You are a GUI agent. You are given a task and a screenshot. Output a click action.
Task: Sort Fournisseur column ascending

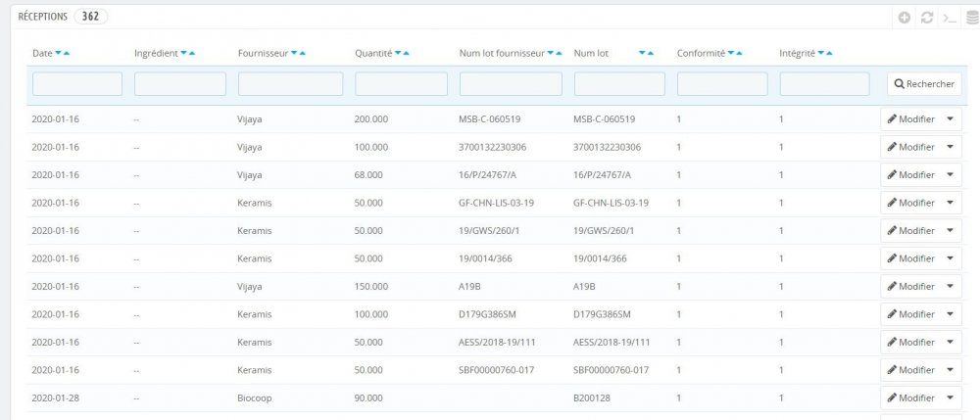pyautogui.click(x=302, y=54)
